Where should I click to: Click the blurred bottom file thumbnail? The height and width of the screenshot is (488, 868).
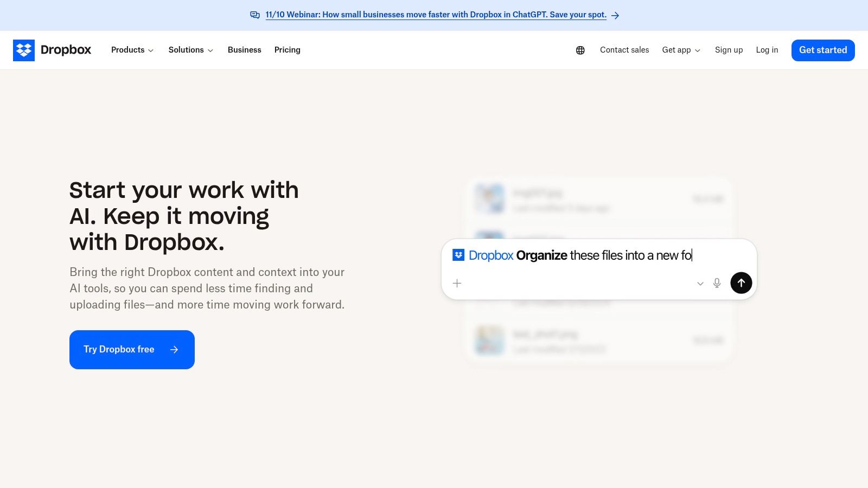[x=490, y=340]
